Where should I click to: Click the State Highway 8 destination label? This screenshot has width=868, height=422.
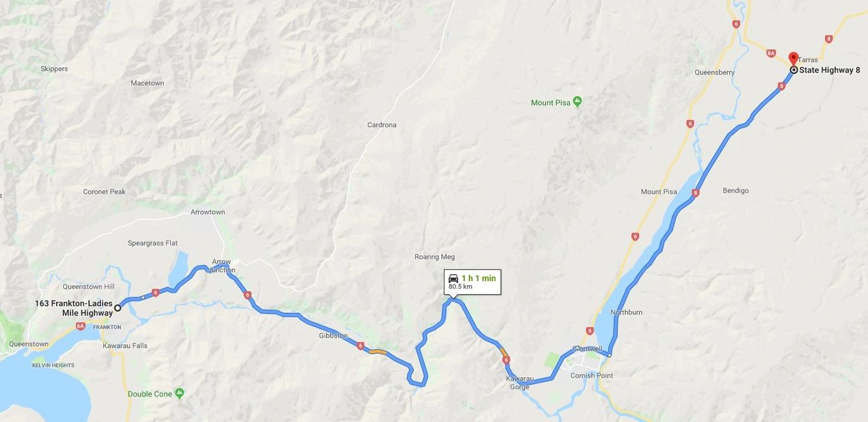830,70
